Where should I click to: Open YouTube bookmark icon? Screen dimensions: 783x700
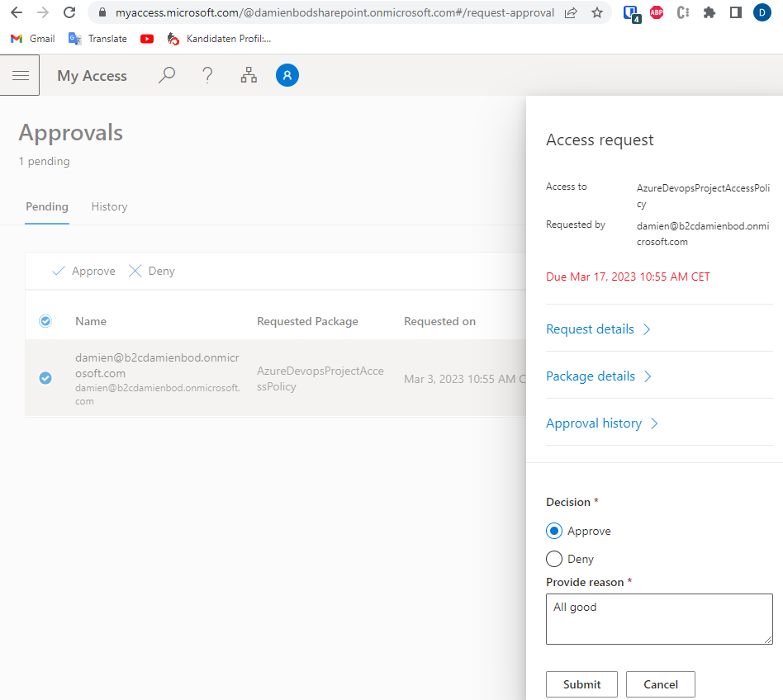(147, 39)
